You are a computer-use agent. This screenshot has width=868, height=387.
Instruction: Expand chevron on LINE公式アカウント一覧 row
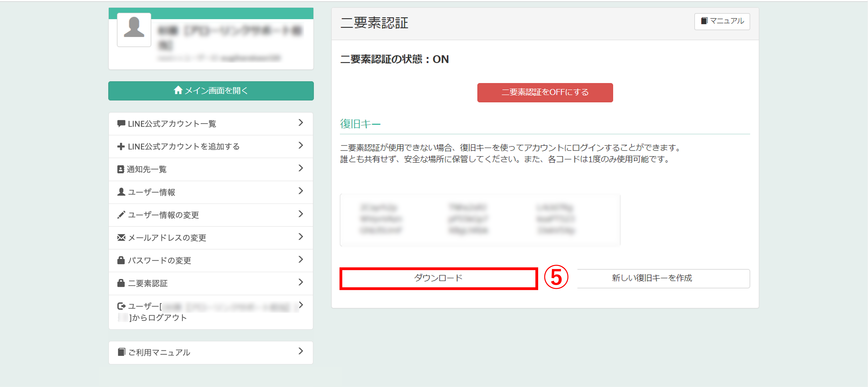coord(301,123)
